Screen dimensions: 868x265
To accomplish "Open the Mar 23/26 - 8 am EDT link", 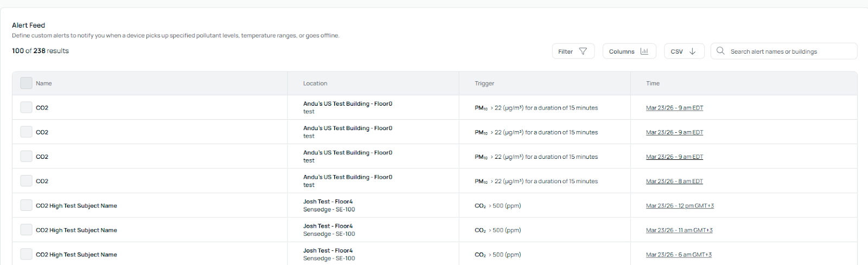I will point(674,182).
